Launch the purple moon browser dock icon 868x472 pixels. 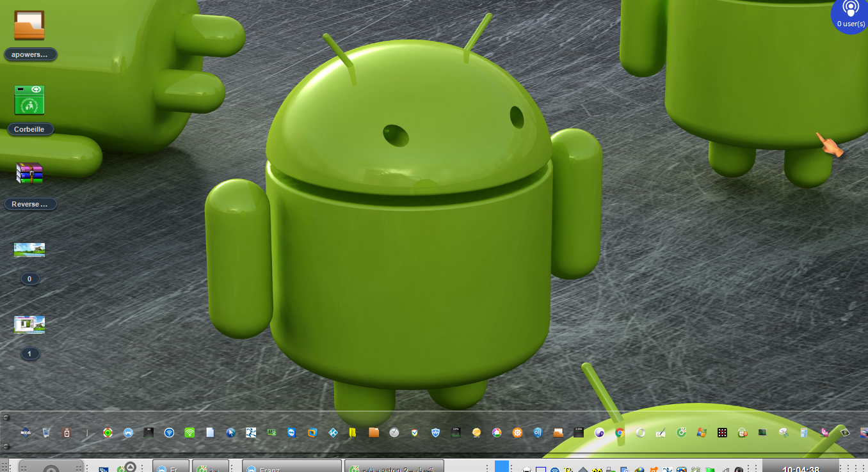click(x=599, y=432)
